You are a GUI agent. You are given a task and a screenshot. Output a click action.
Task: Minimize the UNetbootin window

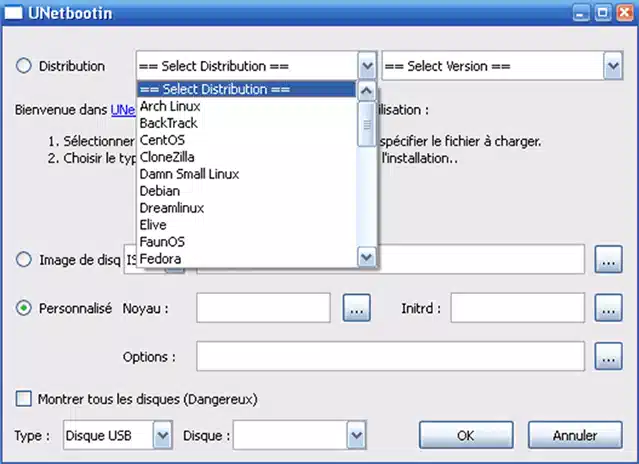(x=581, y=13)
